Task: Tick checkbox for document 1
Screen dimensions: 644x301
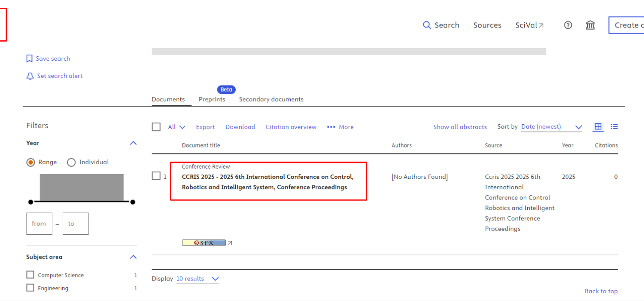Action: 156,176
